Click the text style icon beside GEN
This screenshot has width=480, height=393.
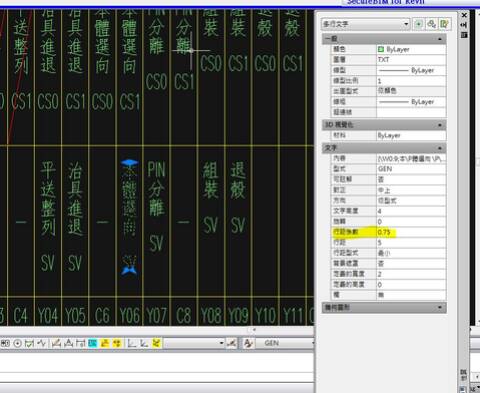248,343
